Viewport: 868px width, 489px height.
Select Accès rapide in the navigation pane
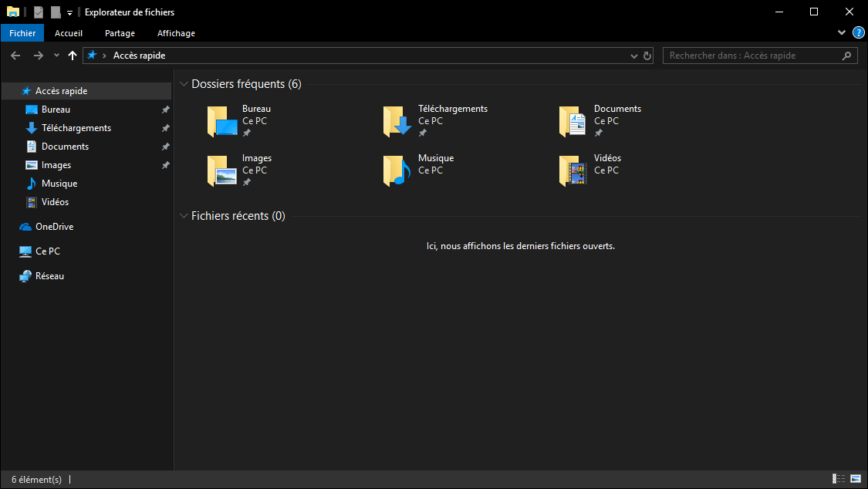tap(86, 91)
